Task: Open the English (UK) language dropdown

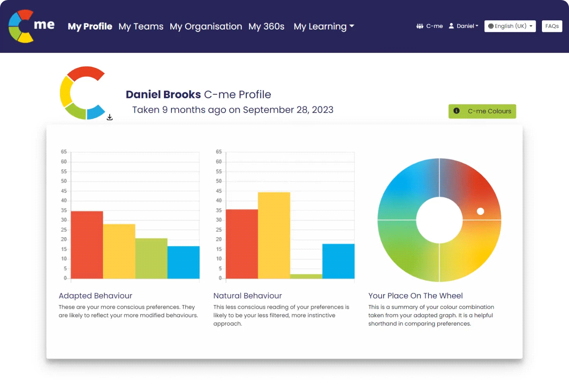Action: pyautogui.click(x=510, y=26)
